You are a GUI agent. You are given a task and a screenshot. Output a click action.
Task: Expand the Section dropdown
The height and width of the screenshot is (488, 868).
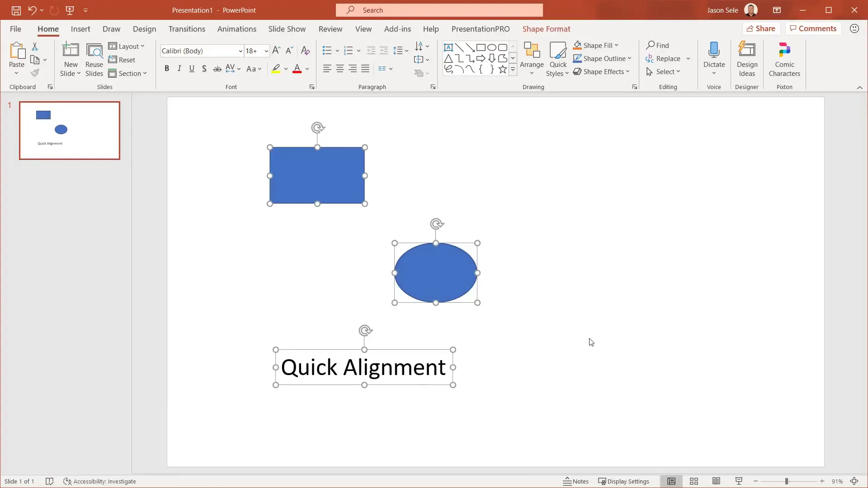click(x=127, y=73)
